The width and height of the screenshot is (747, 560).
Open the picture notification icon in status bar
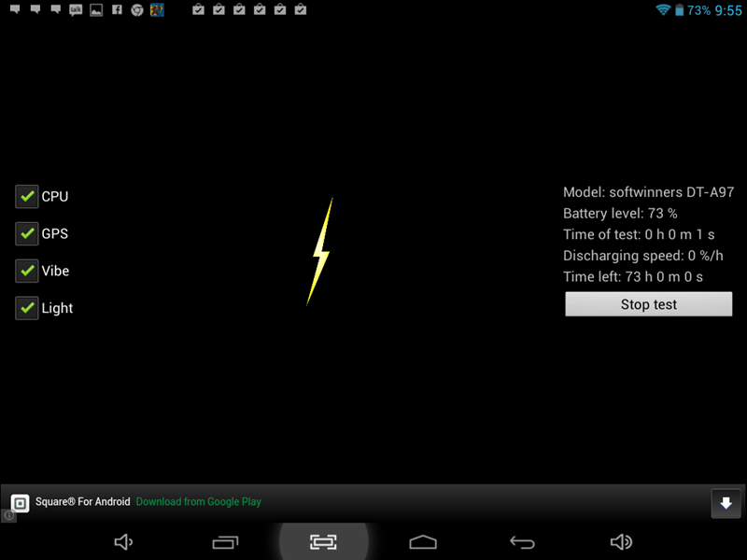tap(96, 10)
